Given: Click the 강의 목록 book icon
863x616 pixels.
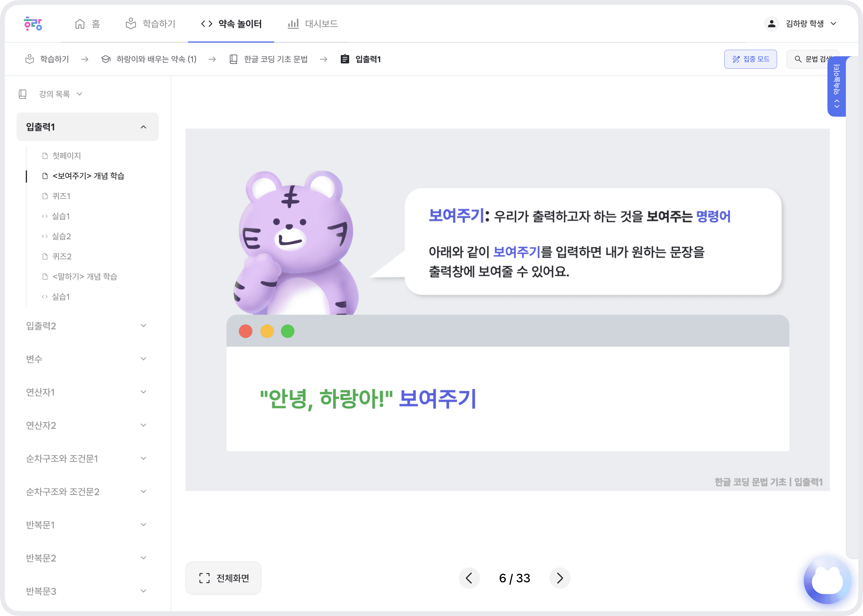Looking at the screenshot, I should [23, 94].
